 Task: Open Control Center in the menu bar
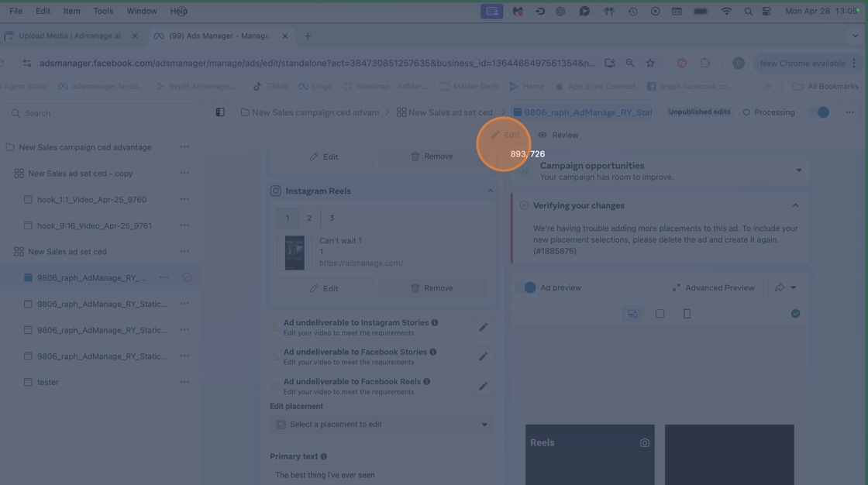(766, 11)
